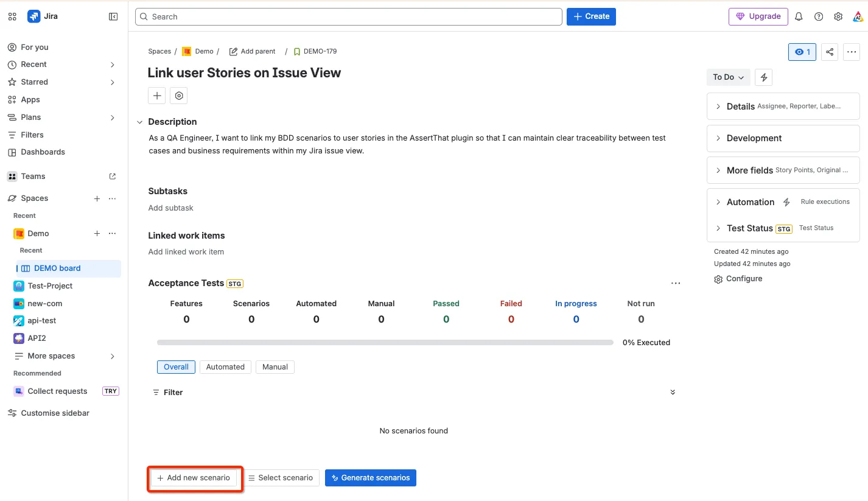The image size is (868, 501).
Task: Expand the Details section
Action: tap(783, 106)
